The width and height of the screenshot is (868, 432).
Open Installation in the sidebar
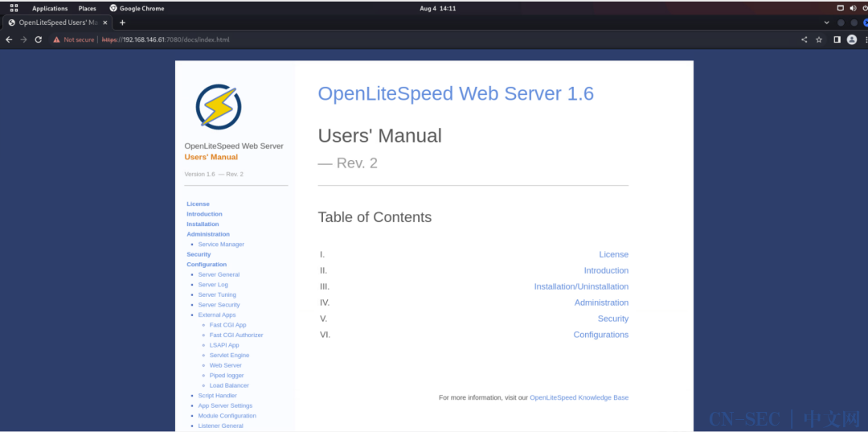click(203, 224)
